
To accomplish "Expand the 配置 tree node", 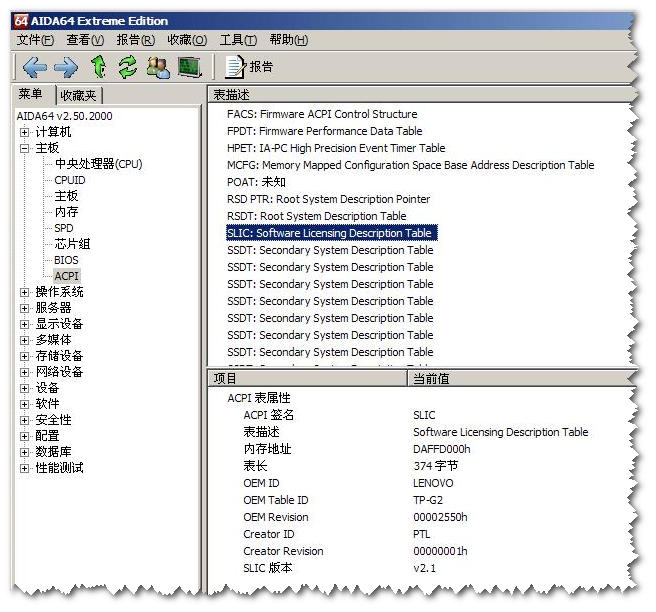I will (x=24, y=436).
